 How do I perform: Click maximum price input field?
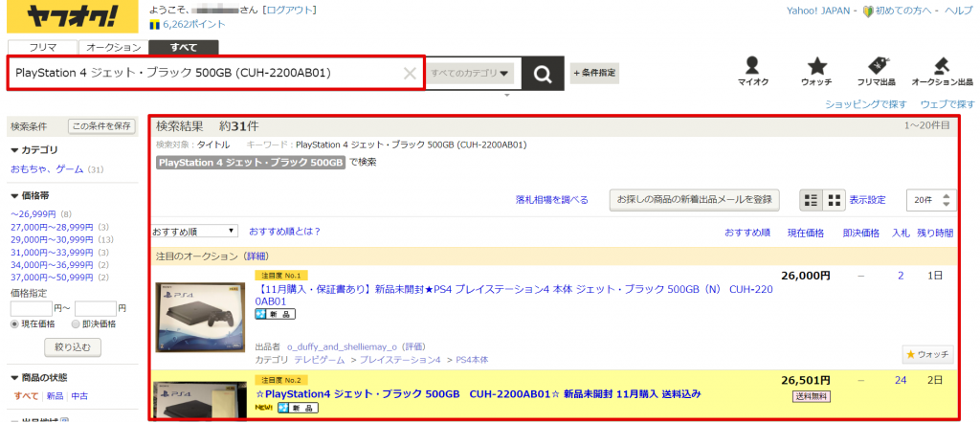click(x=95, y=309)
